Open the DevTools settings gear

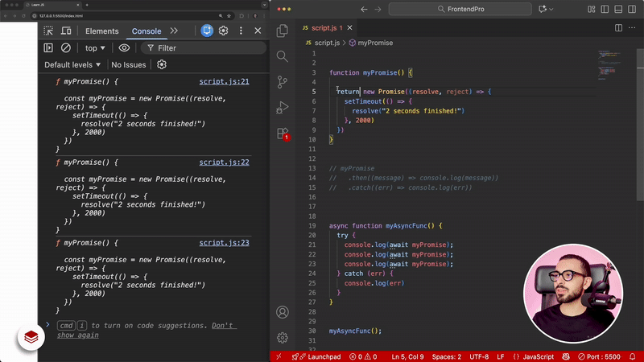[x=224, y=31]
